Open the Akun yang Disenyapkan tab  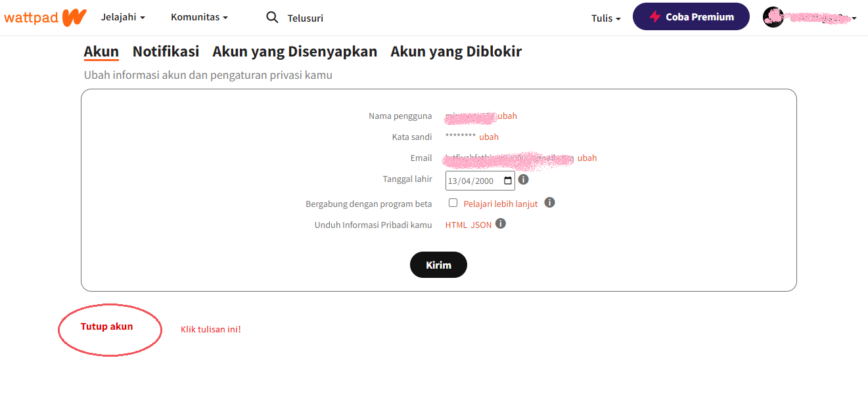[x=294, y=51]
